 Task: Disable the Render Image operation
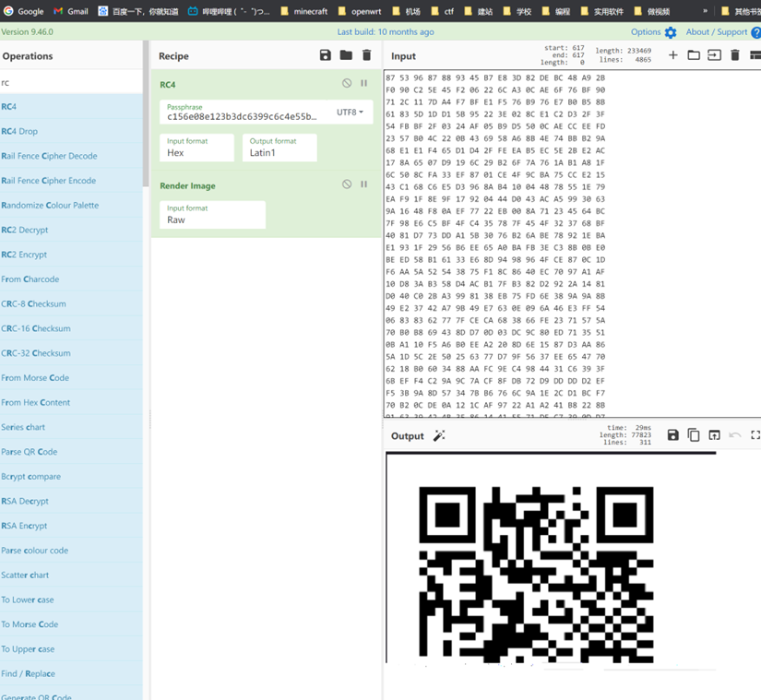(347, 184)
